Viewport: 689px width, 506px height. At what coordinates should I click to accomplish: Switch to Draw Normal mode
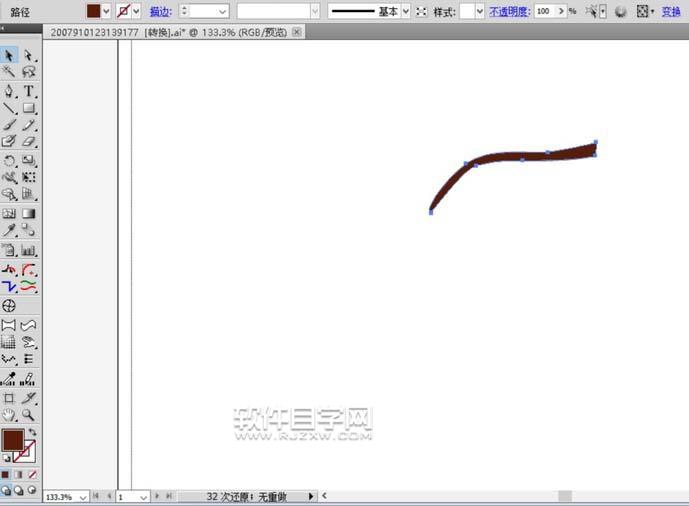tap(6, 490)
